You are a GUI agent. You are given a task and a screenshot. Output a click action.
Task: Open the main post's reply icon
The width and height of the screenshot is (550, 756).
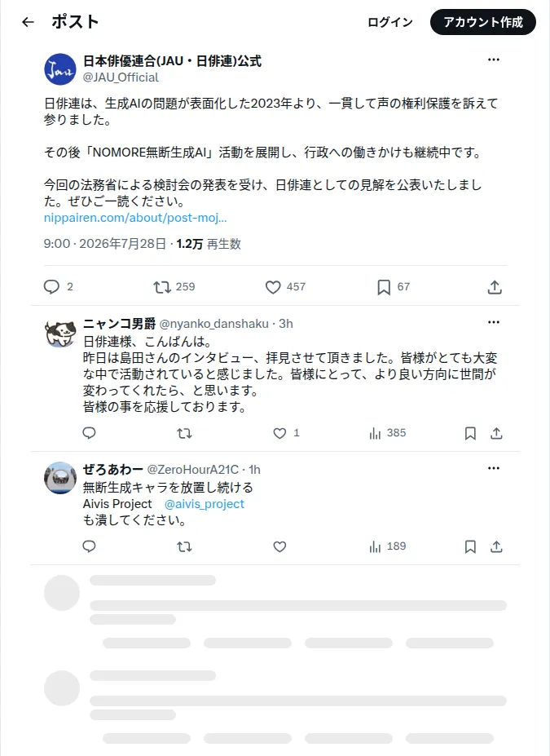(x=51, y=287)
